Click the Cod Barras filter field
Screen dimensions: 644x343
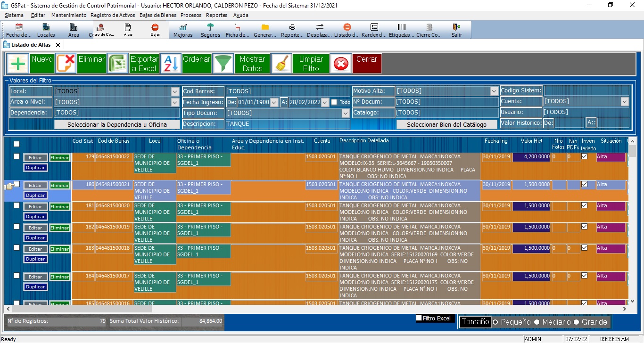coord(288,91)
